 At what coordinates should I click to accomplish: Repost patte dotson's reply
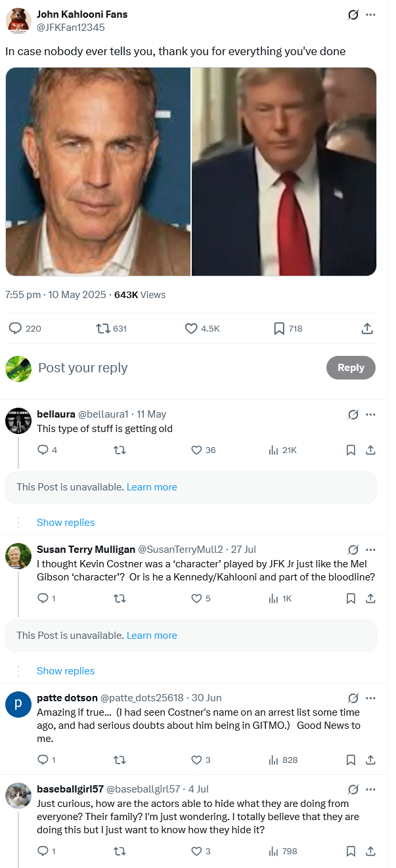tap(120, 760)
